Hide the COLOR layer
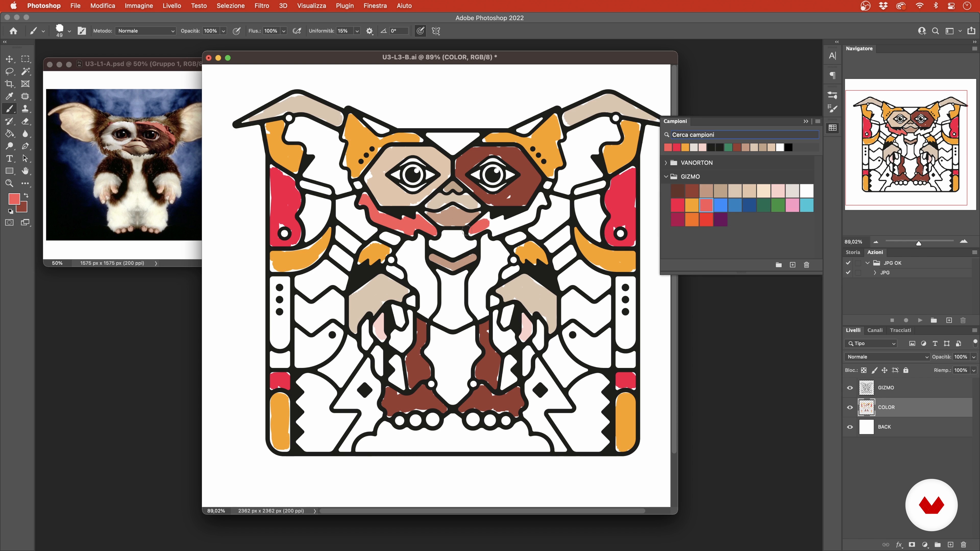This screenshot has height=551, width=980. [x=850, y=407]
